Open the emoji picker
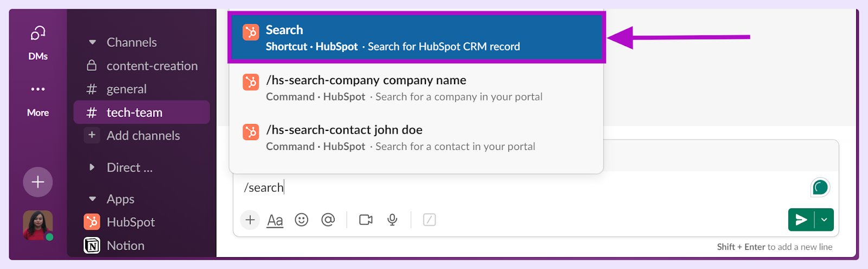The image size is (868, 269). [x=302, y=220]
